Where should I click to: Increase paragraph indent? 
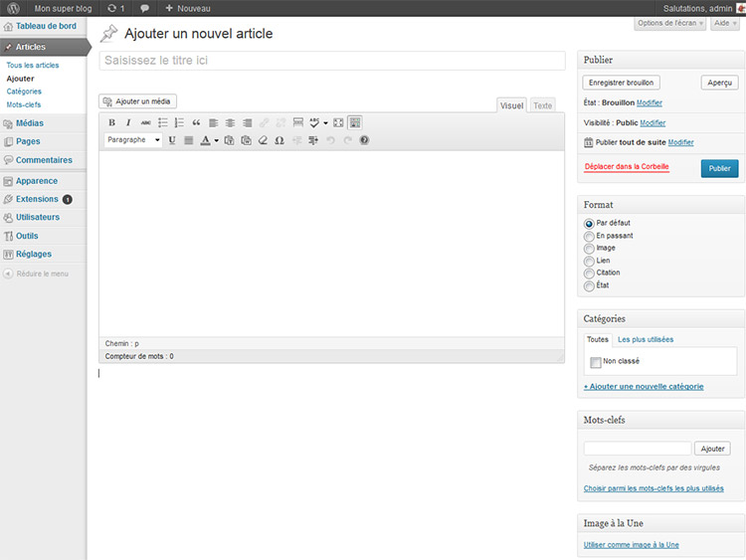click(313, 140)
